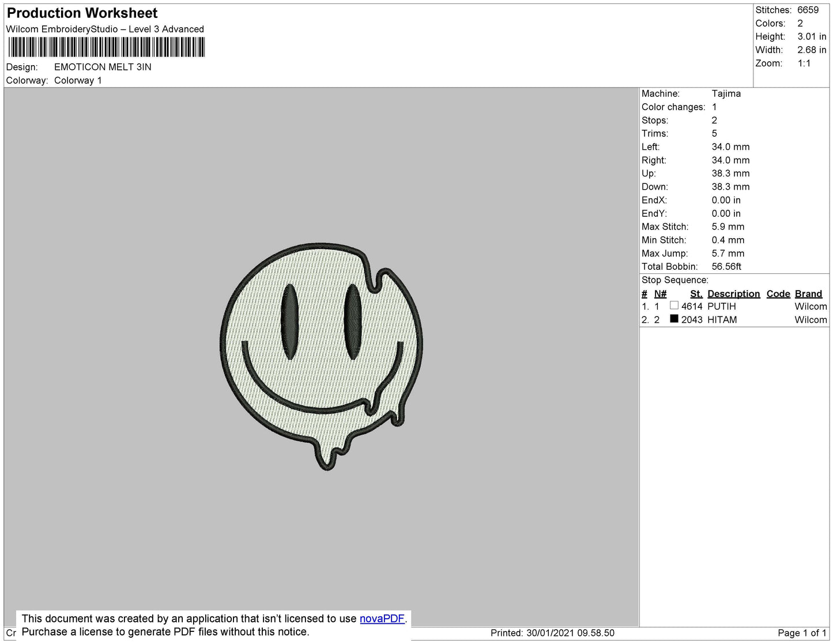Click the Width value '2.68 in'
833x644 pixels.
812,50
